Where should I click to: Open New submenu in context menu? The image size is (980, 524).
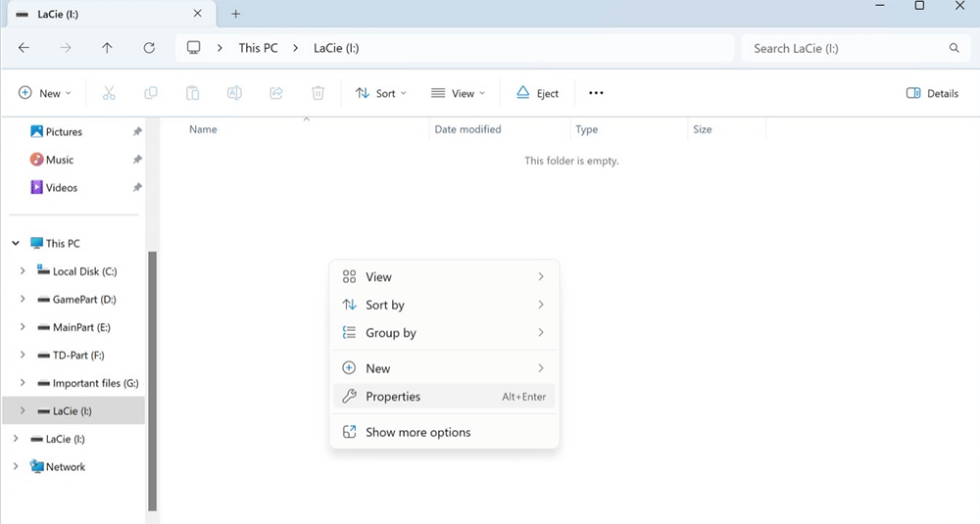tap(444, 368)
